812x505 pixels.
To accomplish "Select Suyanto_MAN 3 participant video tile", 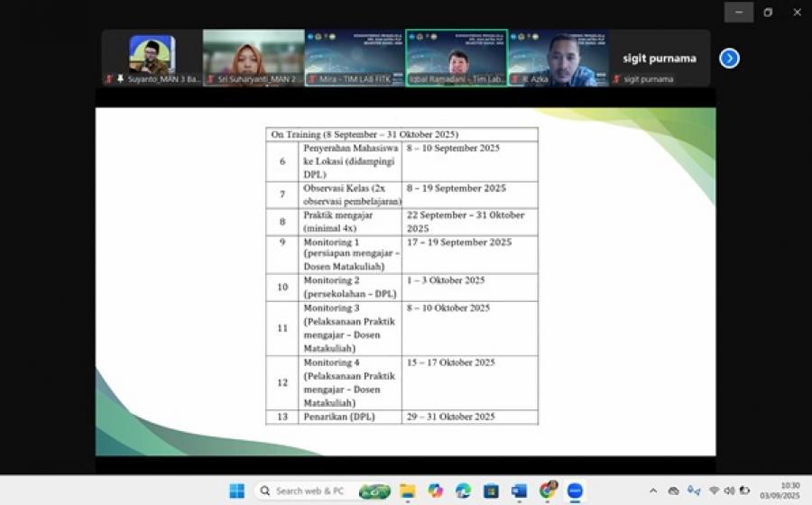I will 152,59.
